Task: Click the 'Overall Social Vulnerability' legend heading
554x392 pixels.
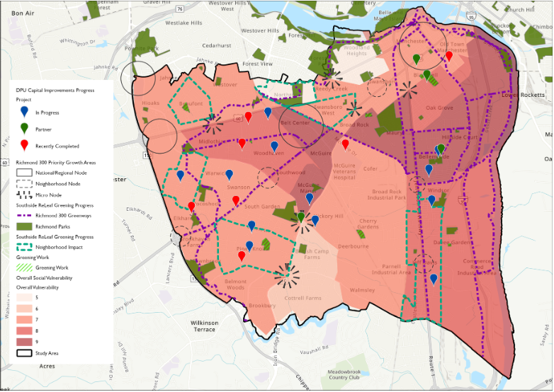Action: pos(44,278)
